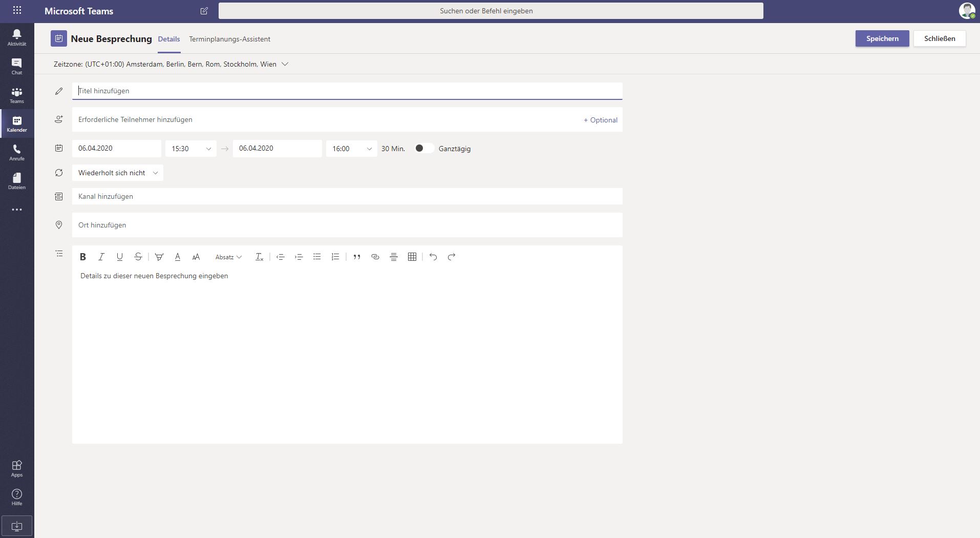Click the end date field
This screenshot has height=538, width=980.
[278, 149]
